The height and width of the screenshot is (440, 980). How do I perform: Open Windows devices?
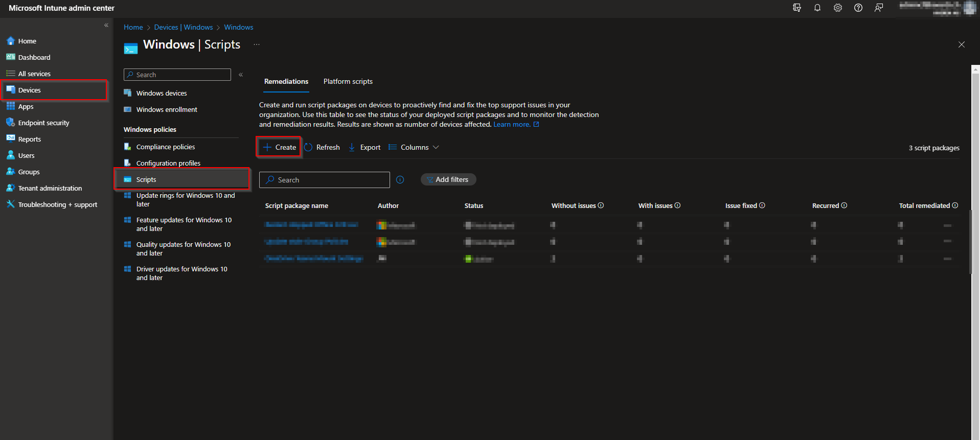coord(162,93)
